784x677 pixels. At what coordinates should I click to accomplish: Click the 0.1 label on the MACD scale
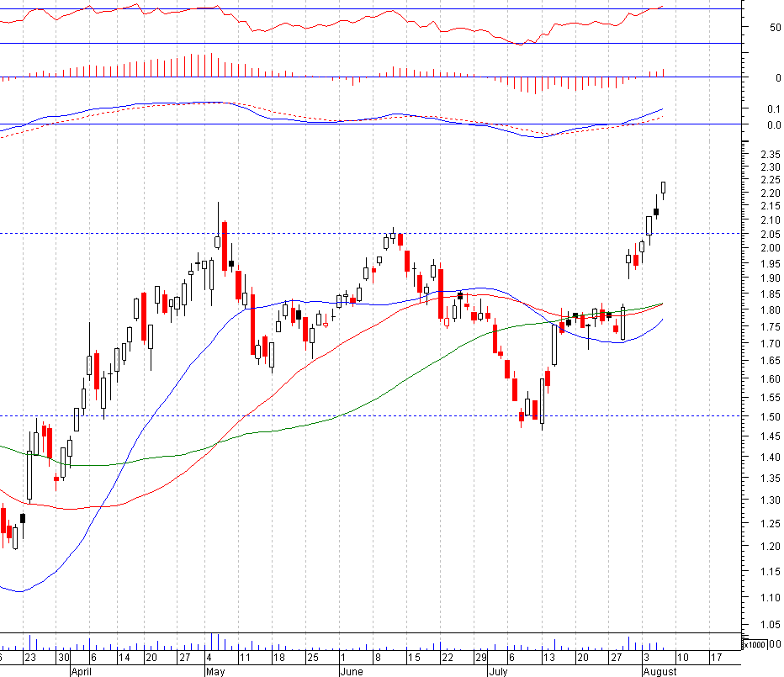[x=774, y=108]
